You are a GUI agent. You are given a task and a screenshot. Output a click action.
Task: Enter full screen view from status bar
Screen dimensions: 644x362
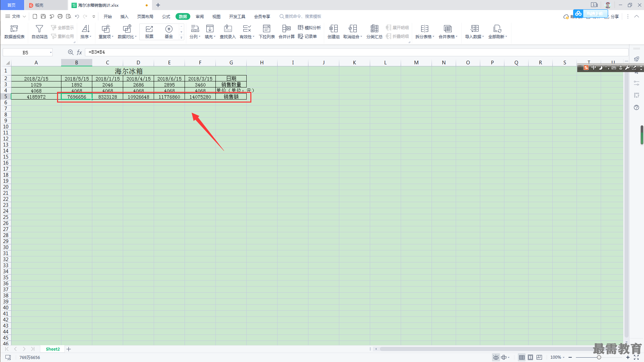(636, 357)
